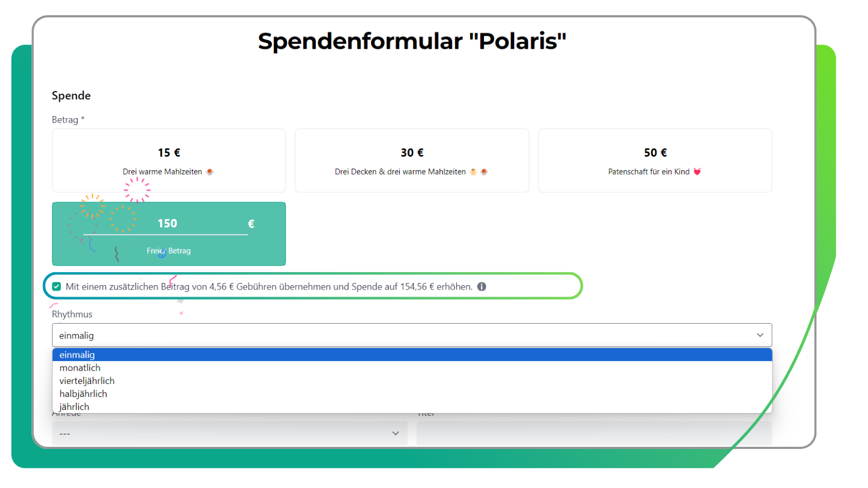
Task: Select the 15 € Drei warme Mahlzeiten option
Action: 169,160
